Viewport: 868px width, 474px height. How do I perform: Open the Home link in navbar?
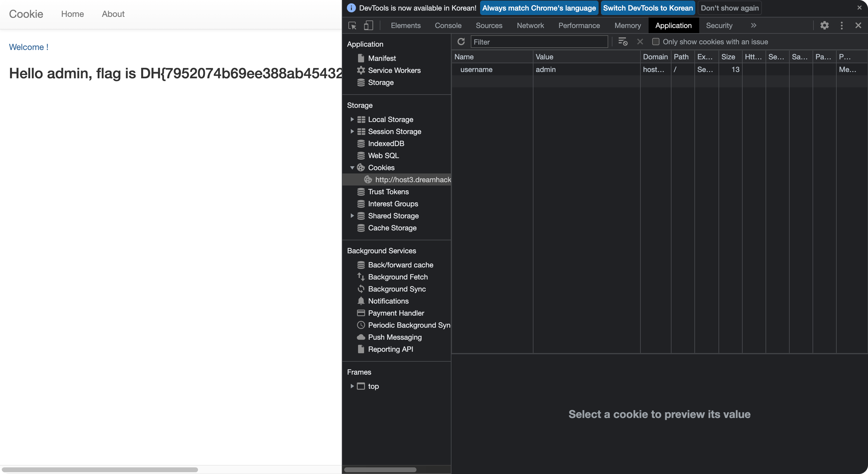72,14
